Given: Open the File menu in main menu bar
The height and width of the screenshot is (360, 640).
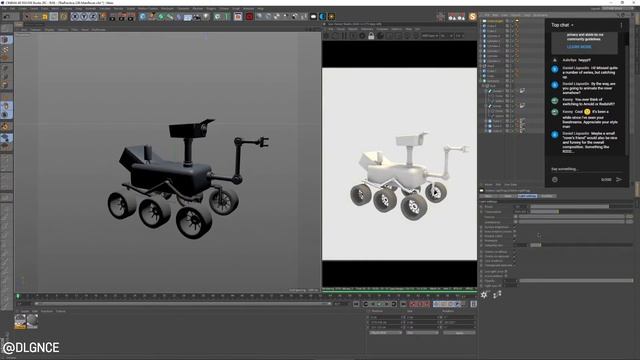Looking at the screenshot, I should [4, 8].
